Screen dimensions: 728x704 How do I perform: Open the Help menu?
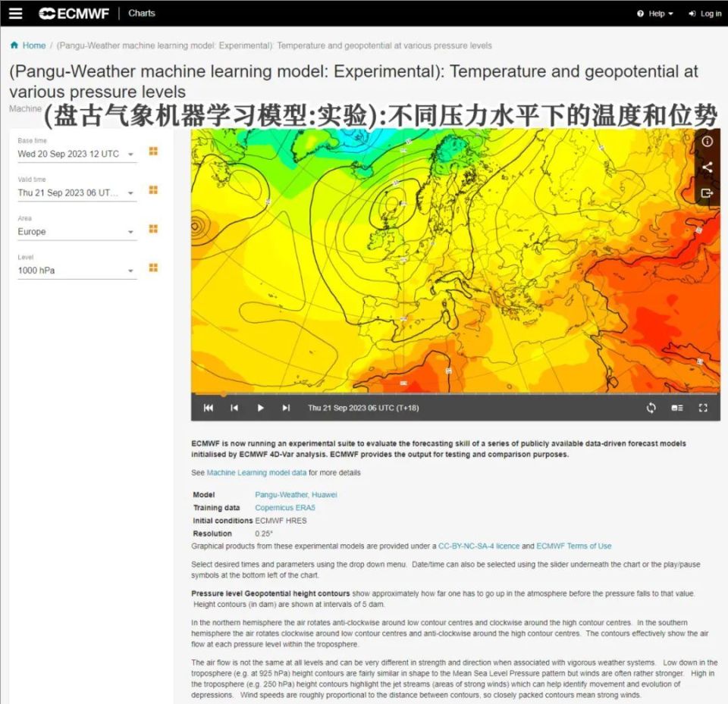click(x=654, y=13)
